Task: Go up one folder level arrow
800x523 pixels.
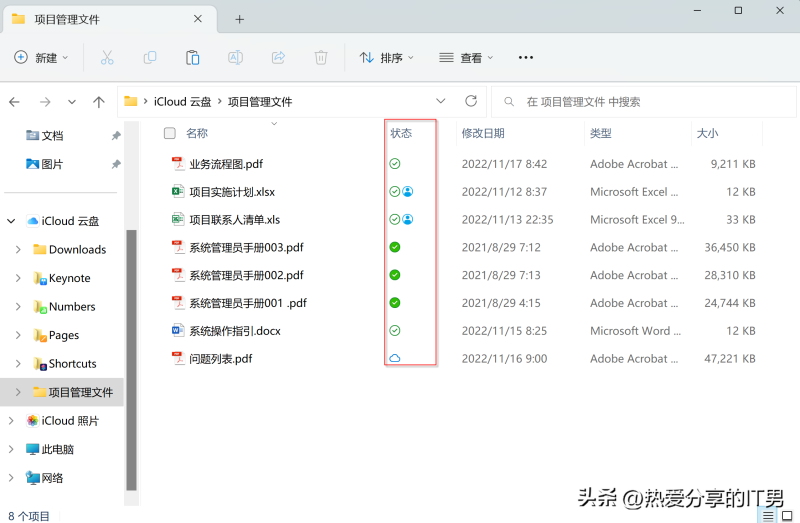Action: point(99,102)
